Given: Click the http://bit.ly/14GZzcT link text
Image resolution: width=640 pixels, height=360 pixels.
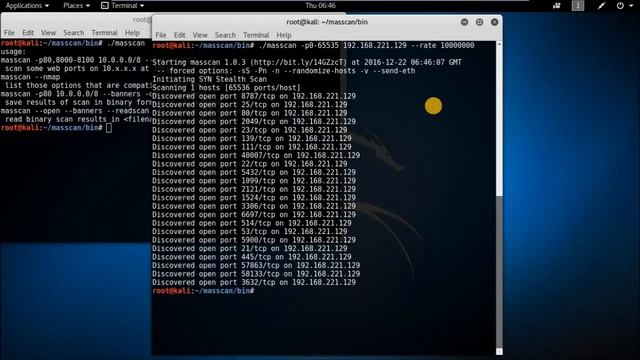Looking at the screenshot, I should (x=298, y=62).
